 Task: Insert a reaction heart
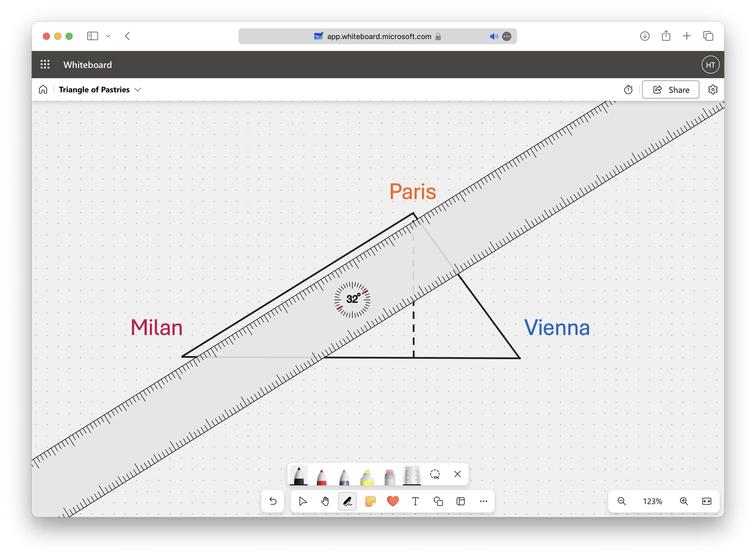click(393, 501)
